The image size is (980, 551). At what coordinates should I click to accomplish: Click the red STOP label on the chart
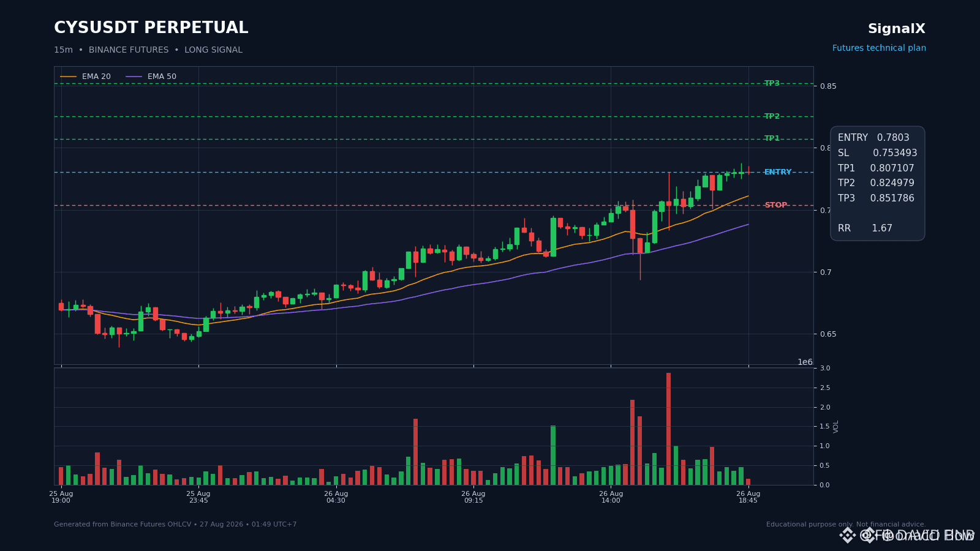click(x=775, y=205)
